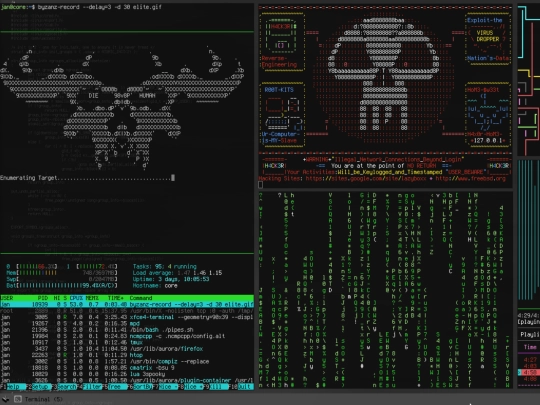Click the byzanz-record command prompt line

(x=81, y=7)
